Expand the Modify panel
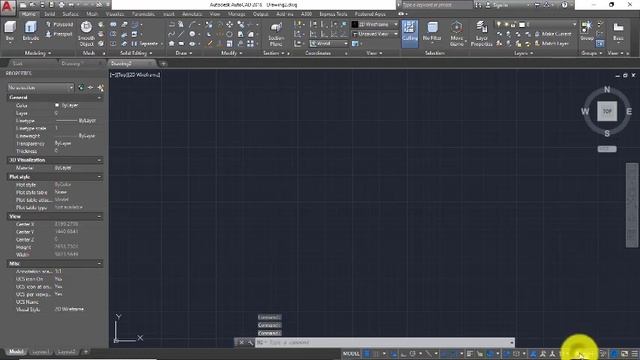 (x=231, y=53)
